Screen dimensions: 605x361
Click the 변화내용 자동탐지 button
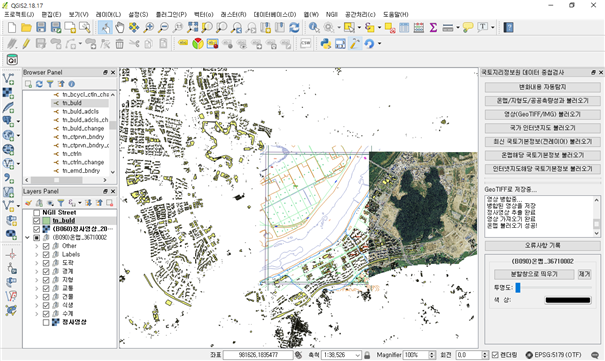click(x=542, y=87)
